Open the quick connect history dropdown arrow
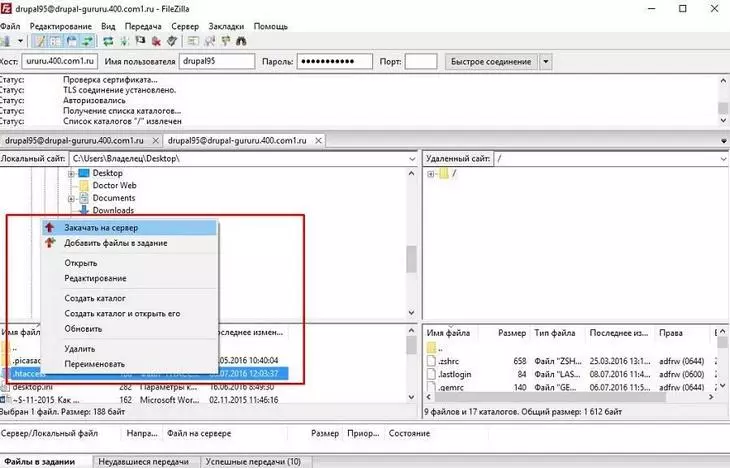Image resolution: width=730 pixels, height=468 pixels. pyautogui.click(x=545, y=61)
